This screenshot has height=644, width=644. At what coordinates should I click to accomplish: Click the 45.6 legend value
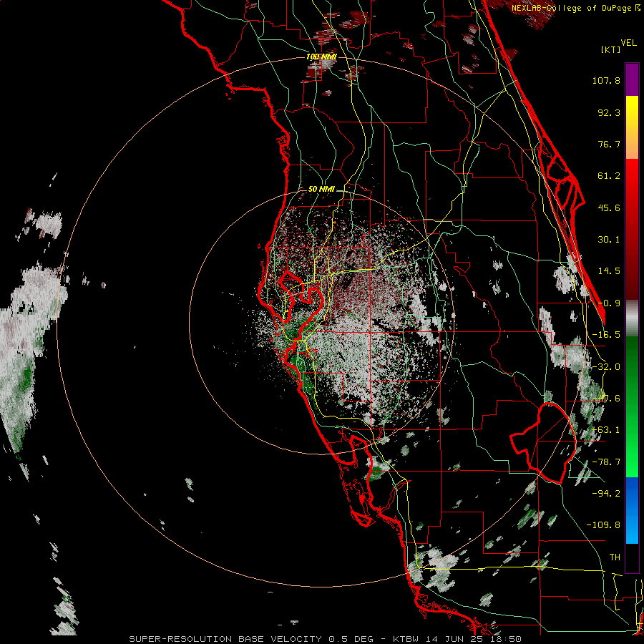click(609, 208)
